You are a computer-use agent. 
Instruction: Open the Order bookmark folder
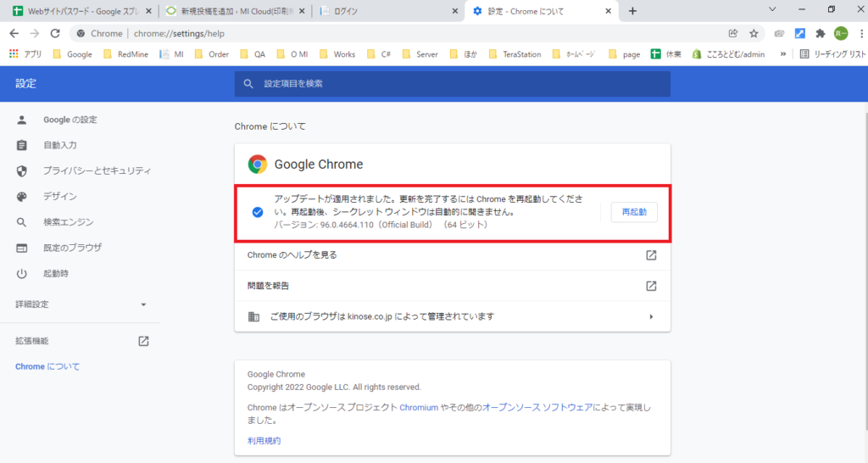point(212,53)
